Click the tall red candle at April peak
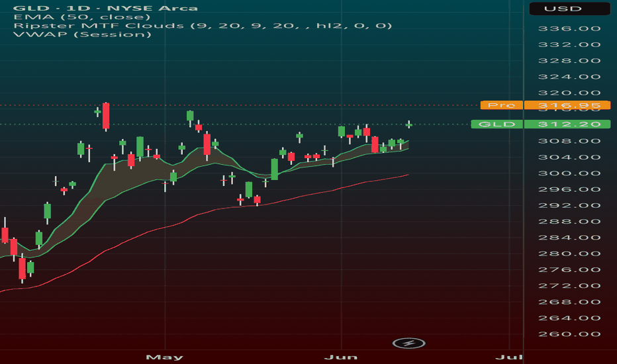 click(106, 116)
